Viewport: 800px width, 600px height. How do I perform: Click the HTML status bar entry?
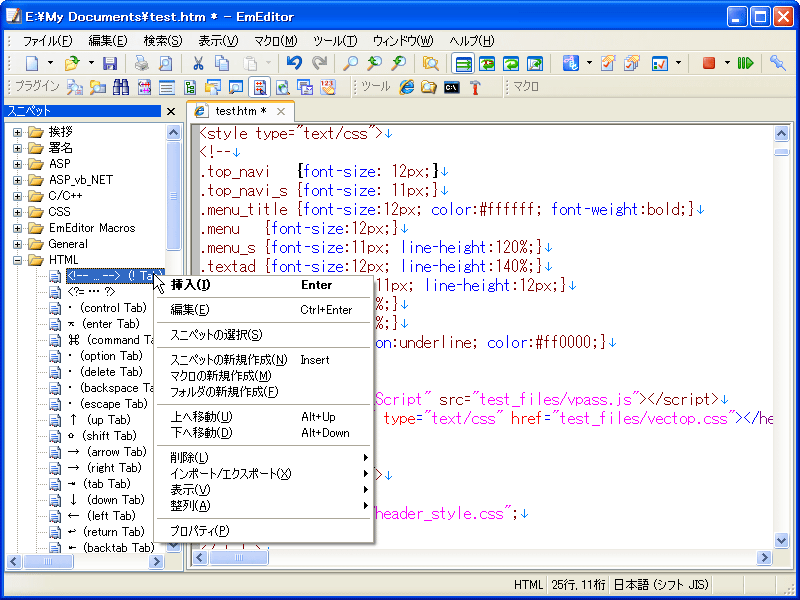528,584
